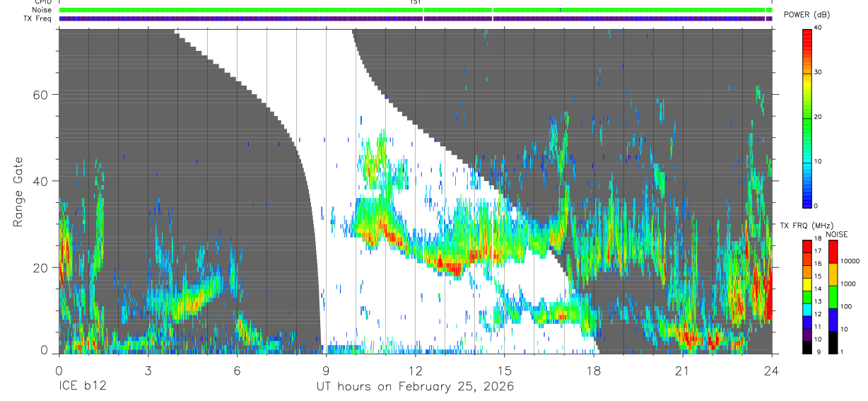Image resolution: width=868 pixels, height=401 pixels.
Task: Click the NOISE legend title
Action: tap(836, 234)
